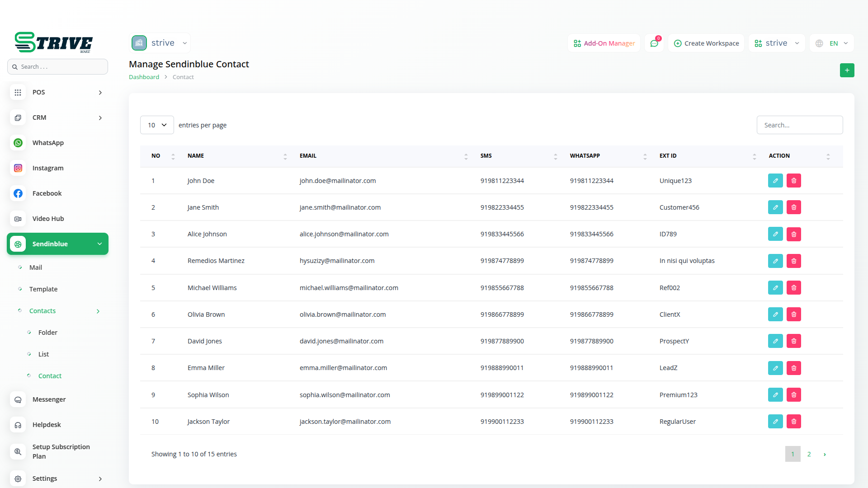The width and height of the screenshot is (868, 488).
Task: Click the WhatsApp sidebar icon
Action: click(x=18, y=143)
